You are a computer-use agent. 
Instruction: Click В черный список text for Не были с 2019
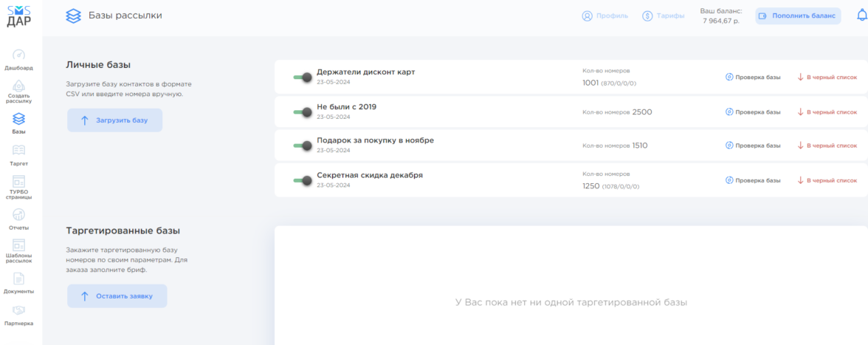[x=831, y=112]
